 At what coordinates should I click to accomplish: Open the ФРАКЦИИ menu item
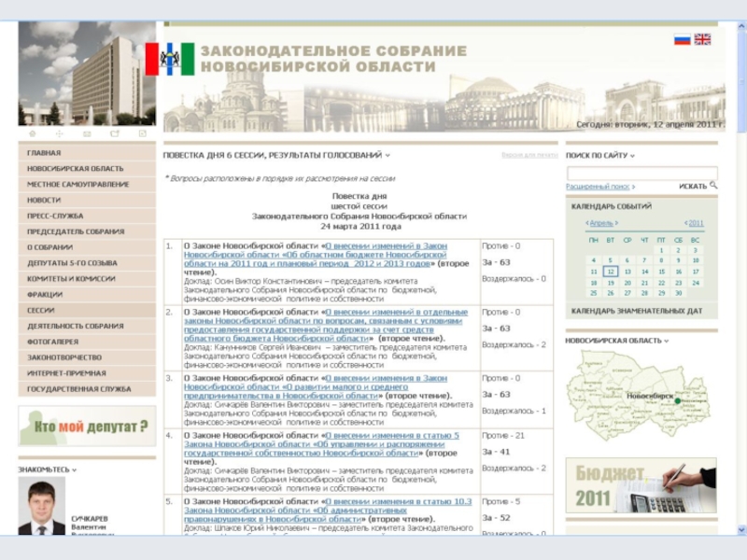click(87, 294)
